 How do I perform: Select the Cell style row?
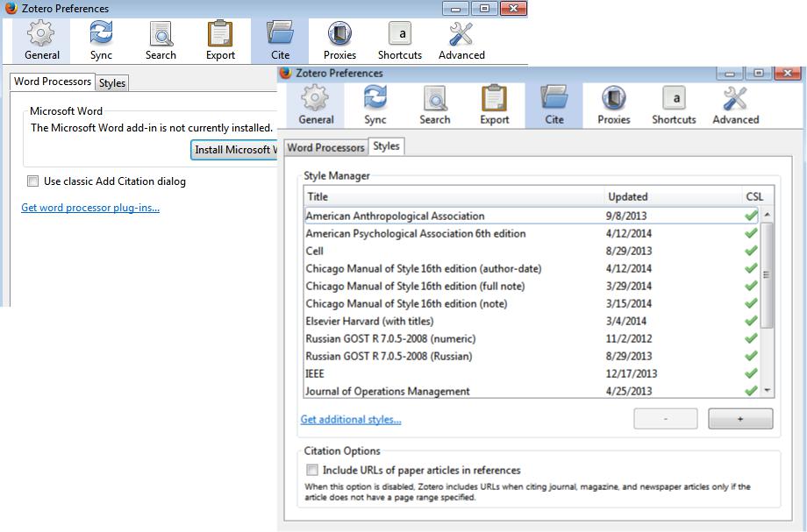(532, 251)
